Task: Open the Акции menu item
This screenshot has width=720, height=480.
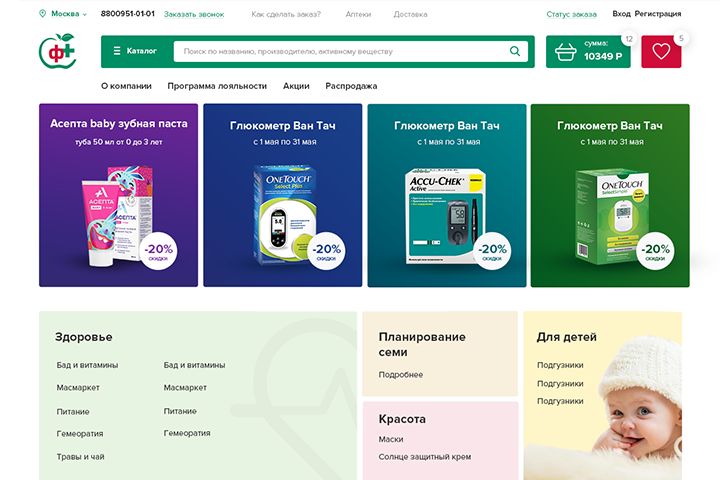Action: (x=296, y=86)
